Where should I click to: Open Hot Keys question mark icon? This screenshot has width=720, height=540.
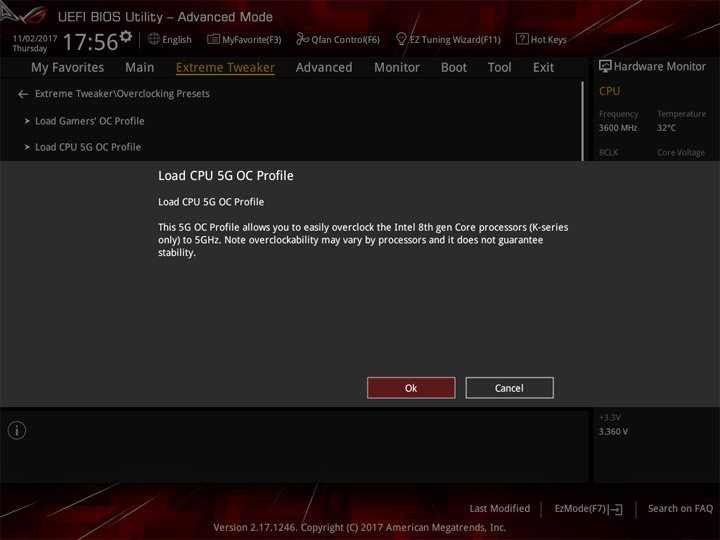pyautogui.click(x=522, y=39)
